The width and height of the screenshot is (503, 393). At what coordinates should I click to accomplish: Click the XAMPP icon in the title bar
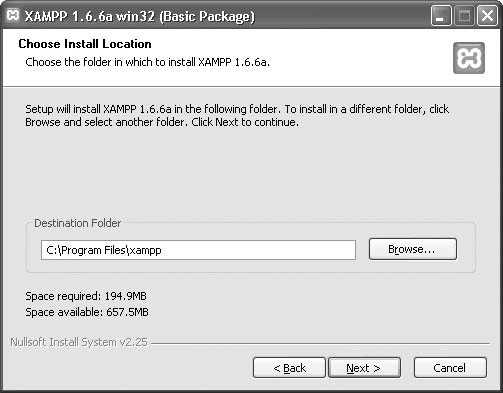(x=13, y=15)
